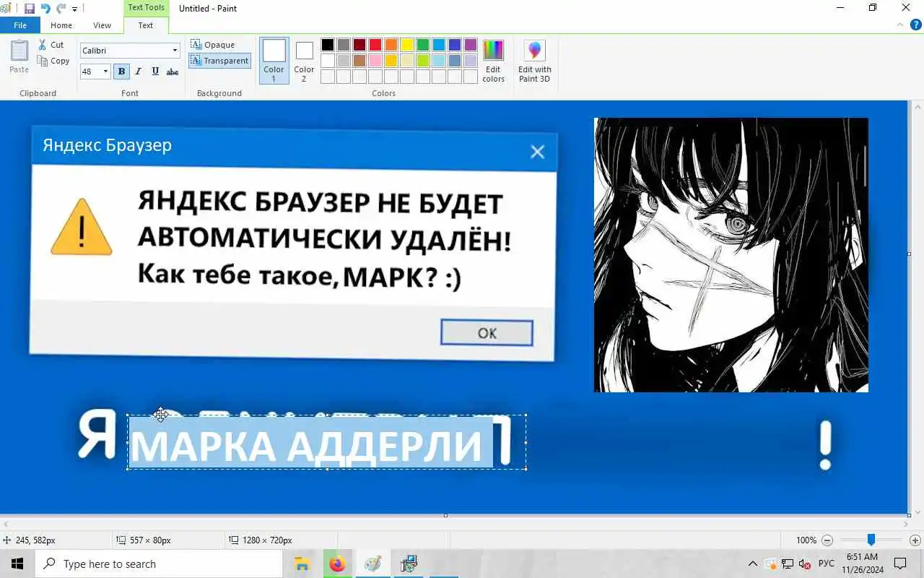Zoom in with the plus button

(x=915, y=540)
